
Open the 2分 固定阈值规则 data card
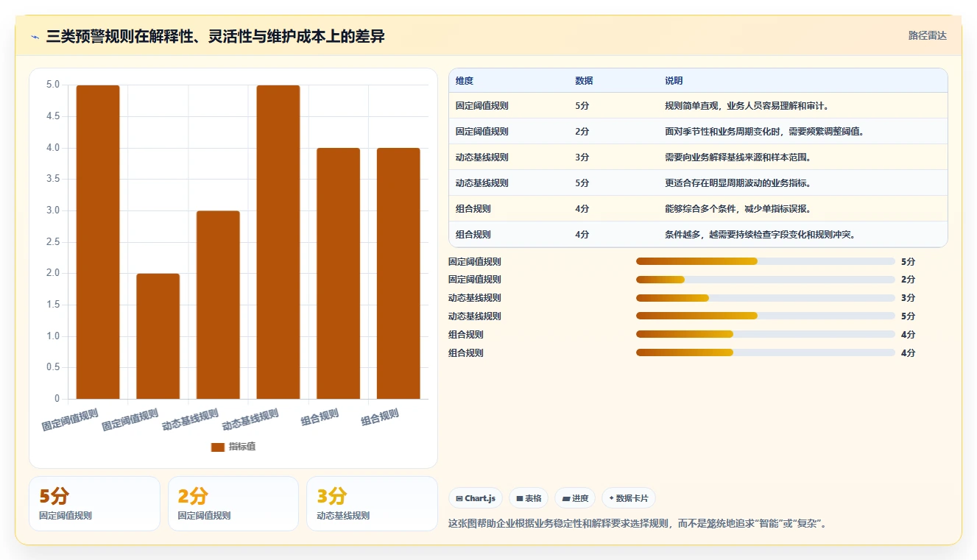pyautogui.click(x=233, y=503)
